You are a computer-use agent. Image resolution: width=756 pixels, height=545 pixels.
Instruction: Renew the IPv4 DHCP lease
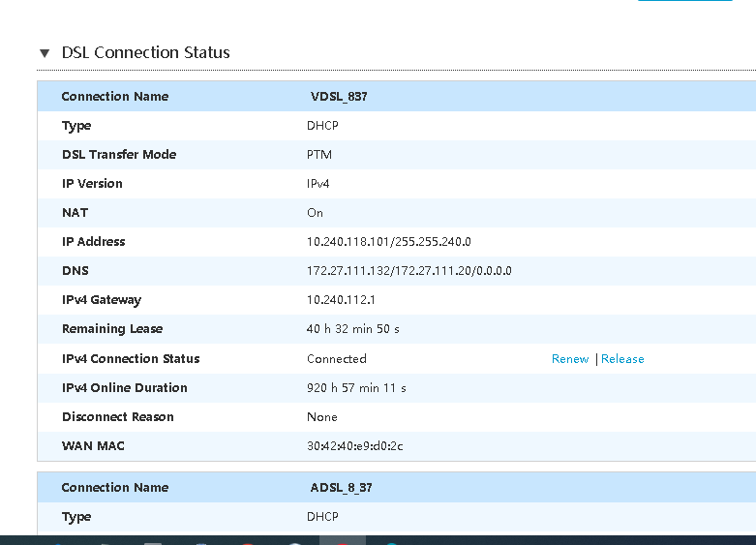(570, 359)
